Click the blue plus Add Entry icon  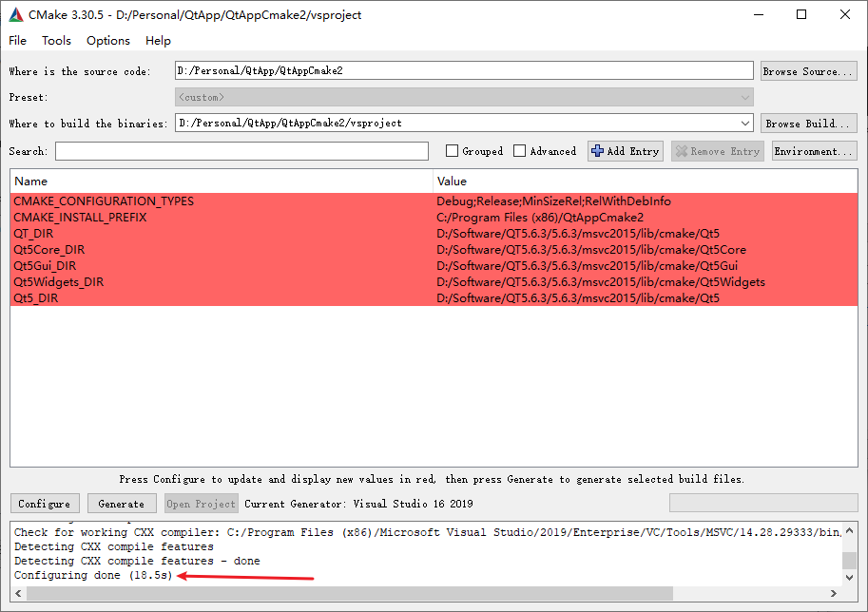[x=598, y=151]
